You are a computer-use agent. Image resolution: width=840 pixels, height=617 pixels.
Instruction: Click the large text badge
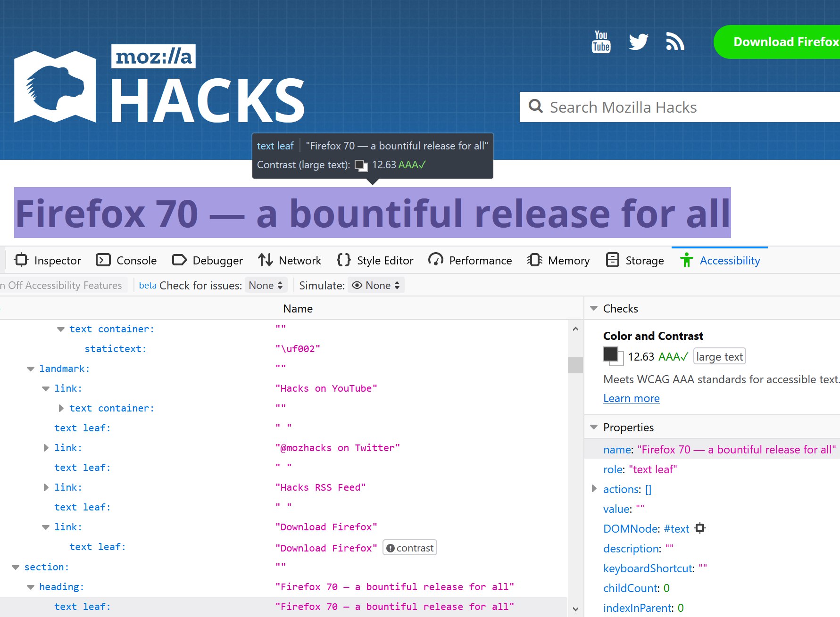point(719,357)
